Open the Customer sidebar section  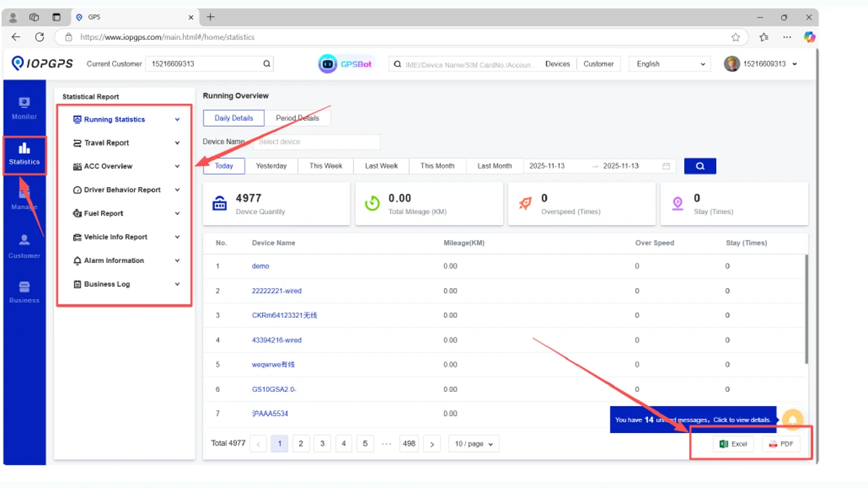click(24, 246)
